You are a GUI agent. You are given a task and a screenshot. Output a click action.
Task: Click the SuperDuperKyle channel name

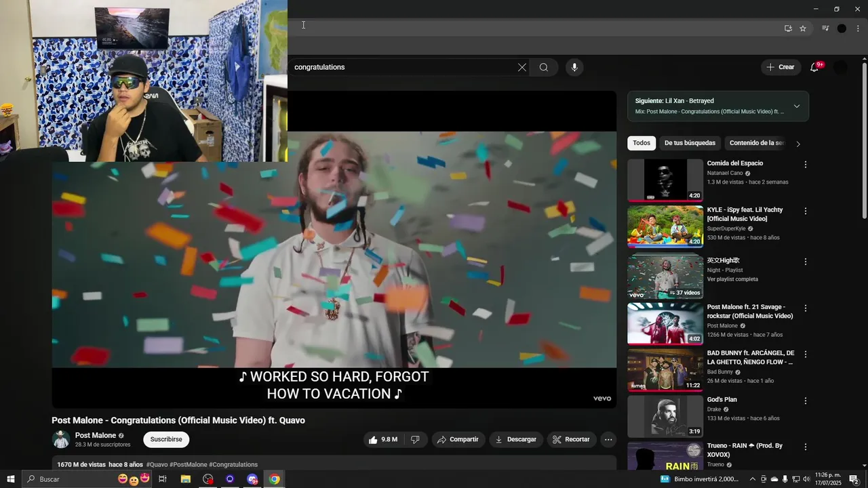pyautogui.click(x=726, y=228)
